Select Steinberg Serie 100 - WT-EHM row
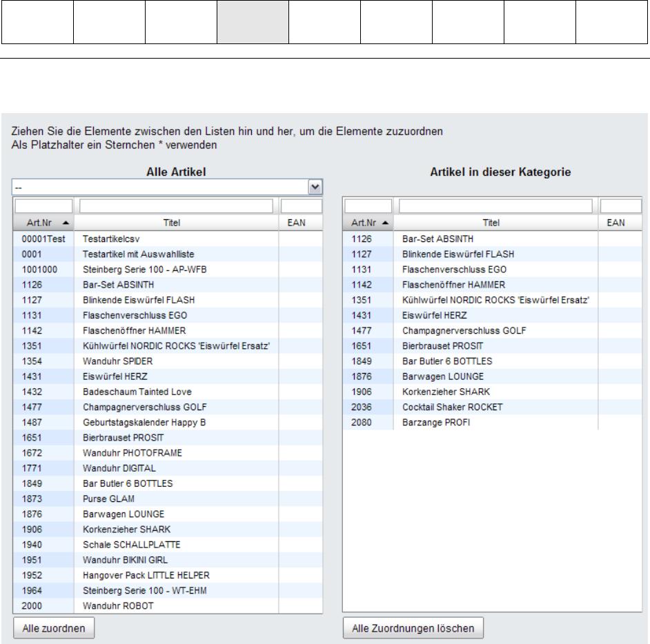This screenshot has width=650, height=644. point(168,592)
